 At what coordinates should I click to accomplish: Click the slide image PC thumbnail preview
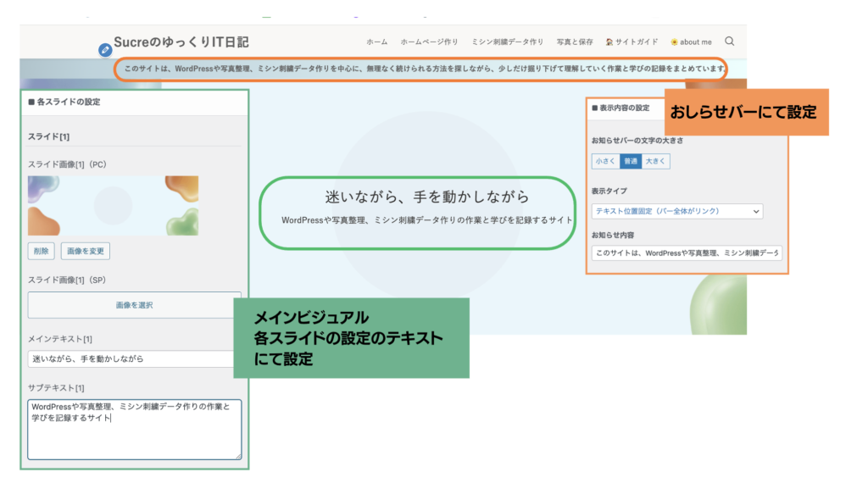click(x=113, y=205)
